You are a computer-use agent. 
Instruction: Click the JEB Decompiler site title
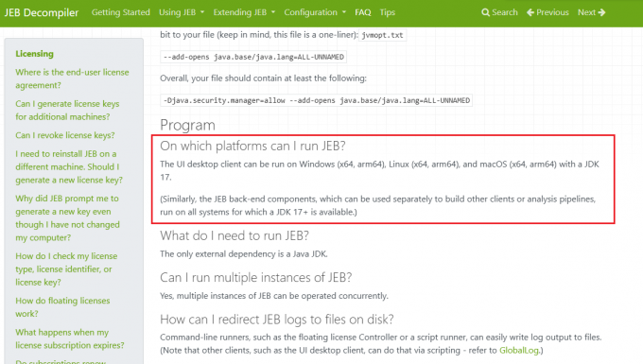point(41,12)
